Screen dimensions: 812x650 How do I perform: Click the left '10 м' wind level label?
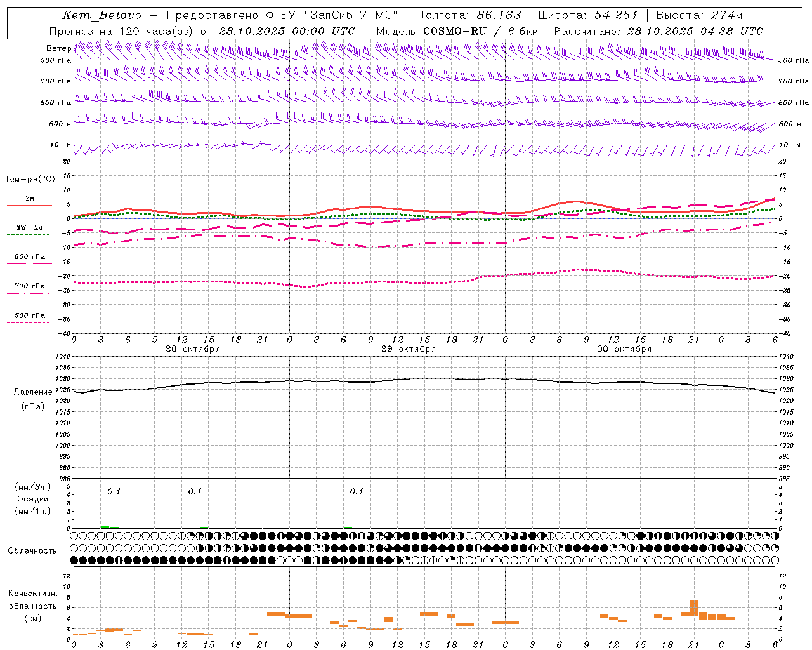tap(60, 145)
